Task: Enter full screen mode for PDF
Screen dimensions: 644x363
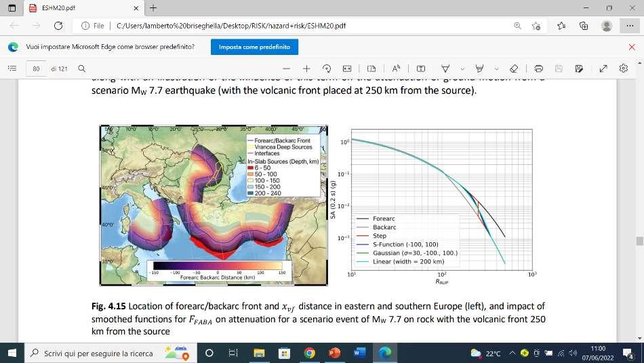Action: pyautogui.click(x=603, y=69)
